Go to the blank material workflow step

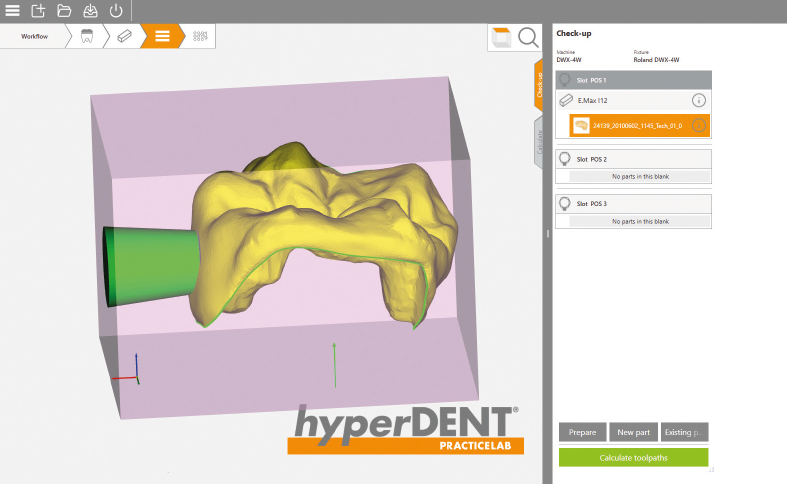point(124,36)
